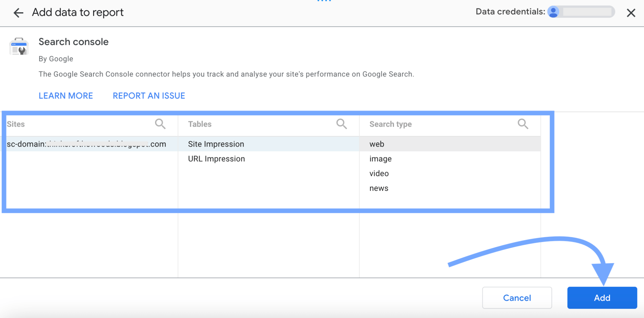
Task: Click the wrench icon in the connector logo
Action: [22, 50]
